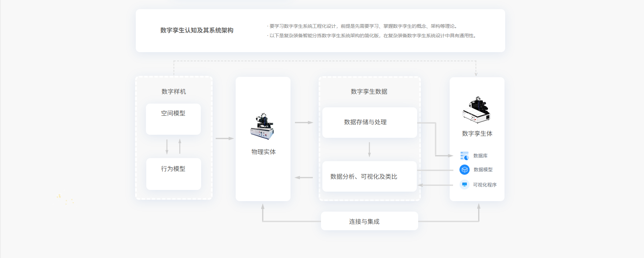Click the right arrow between 数字样机 and 物理实体
This screenshot has height=258, width=644.
tap(224, 138)
